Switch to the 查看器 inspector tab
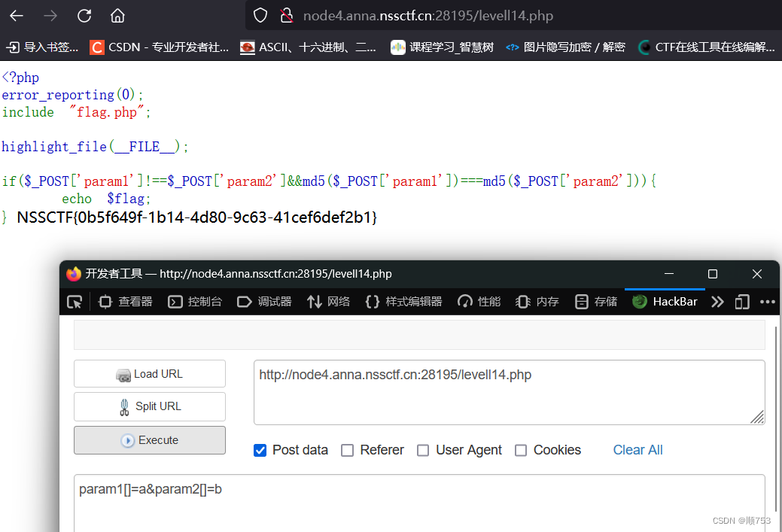 (126, 302)
